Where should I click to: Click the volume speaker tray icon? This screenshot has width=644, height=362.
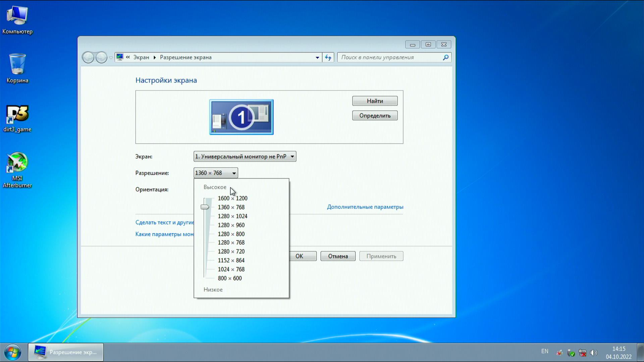pyautogui.click(x=594, y=353)
